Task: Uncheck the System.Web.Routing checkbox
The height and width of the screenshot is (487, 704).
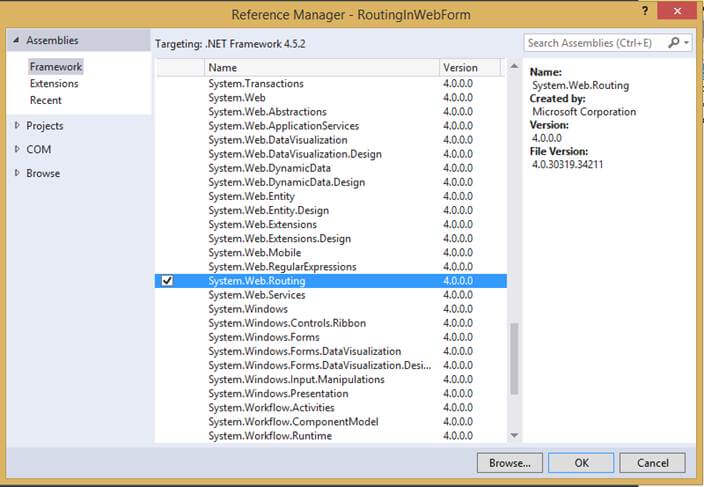Action: coord(167,281)
